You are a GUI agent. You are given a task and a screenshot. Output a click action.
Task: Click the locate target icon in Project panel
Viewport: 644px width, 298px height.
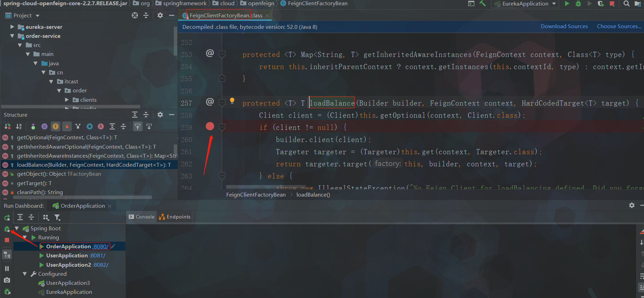[x=135, y=15]
